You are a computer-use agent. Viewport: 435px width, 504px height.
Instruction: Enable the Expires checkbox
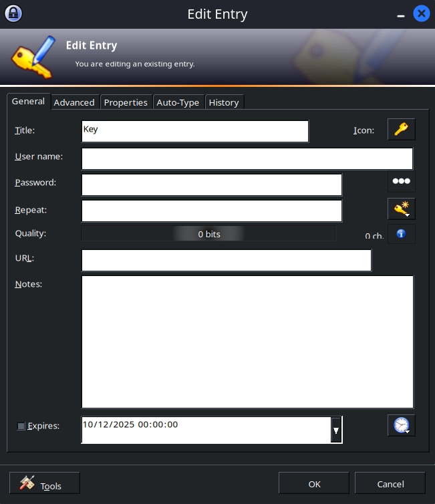tap(21, 426)
